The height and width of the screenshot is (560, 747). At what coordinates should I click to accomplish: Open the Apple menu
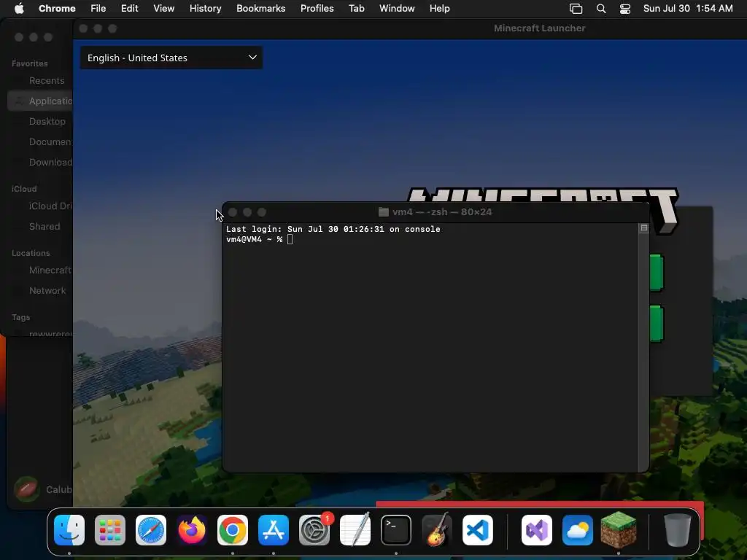point(19,8)
